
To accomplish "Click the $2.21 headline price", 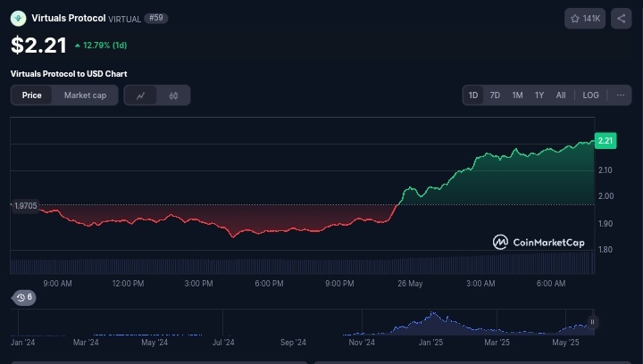I will [38, 45].
